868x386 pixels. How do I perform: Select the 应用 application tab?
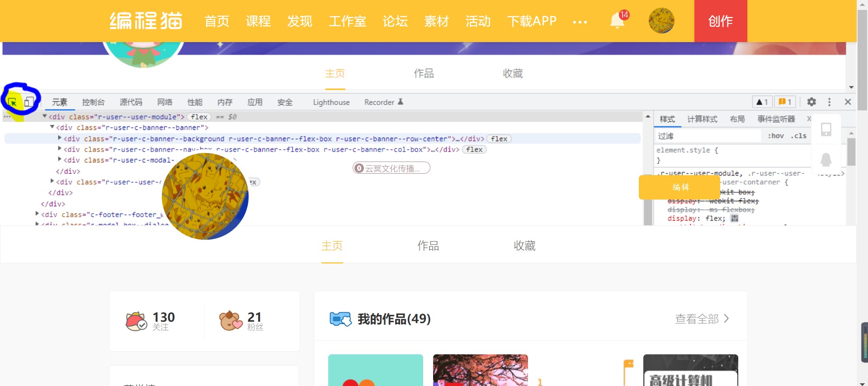255,102
